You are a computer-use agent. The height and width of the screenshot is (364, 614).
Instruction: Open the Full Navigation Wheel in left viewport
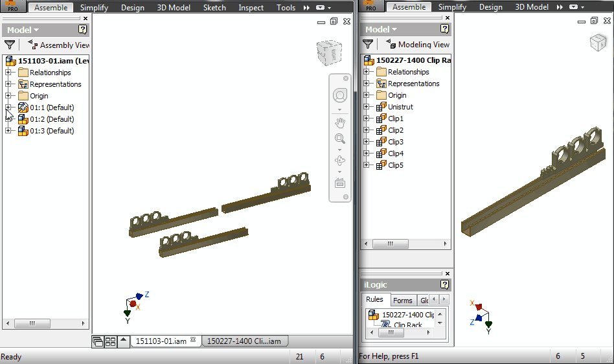[x=340, y=95]
